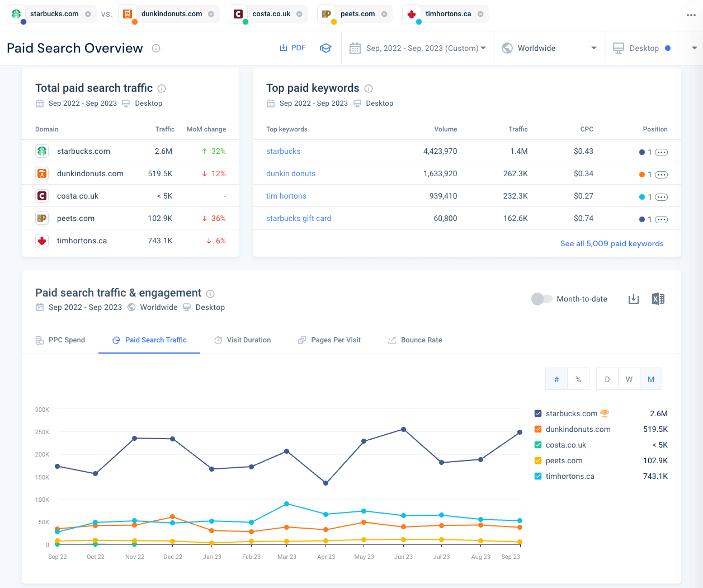
Task: Click timhortons.ca Mar 23 peak data point
Action: (287, 504)
